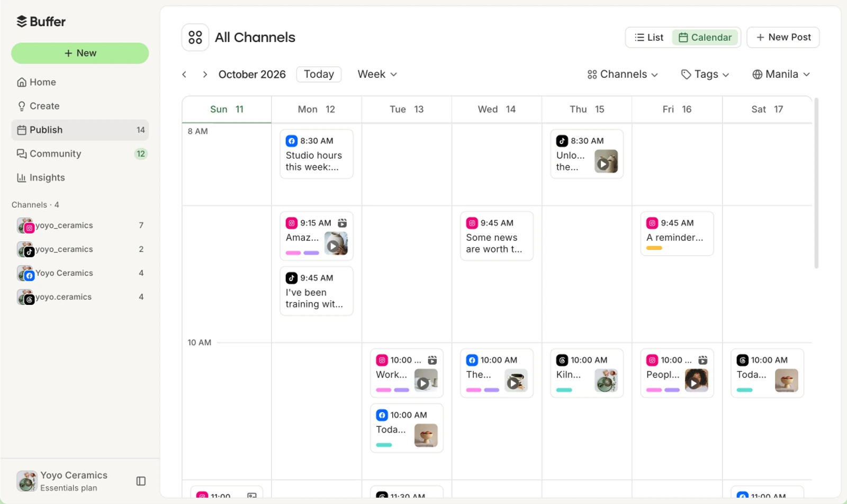847x504 pixels.
Task: Open video thumbnail on Thursday 8:30 AM post
Action: coord(606,161)
